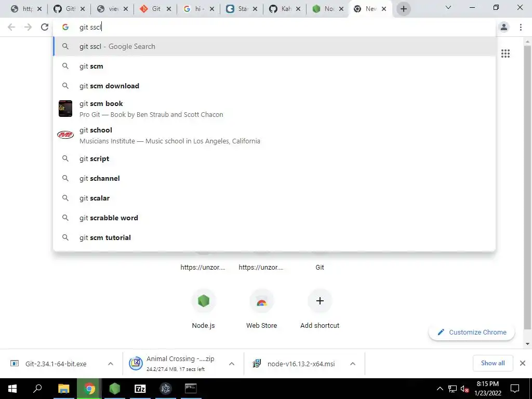The width and height of the screenshot is (532, 399).
Task: Open 7-Zip from the taskbar
Action: (x=140, y=389)
